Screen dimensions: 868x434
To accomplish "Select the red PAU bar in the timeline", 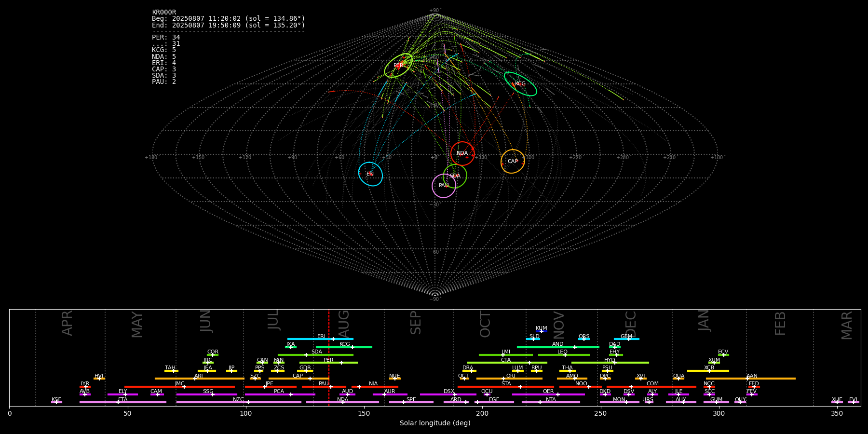I will pos(324,386).
